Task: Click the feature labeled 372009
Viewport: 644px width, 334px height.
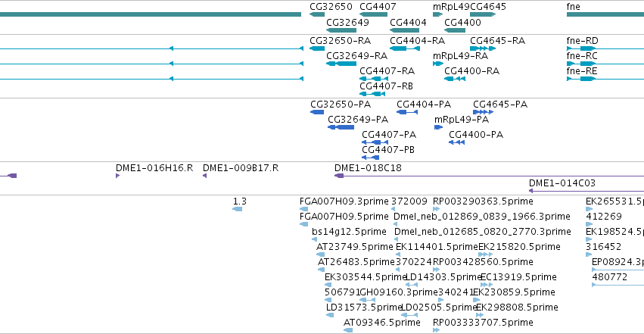Action: (x=393, y=209)
